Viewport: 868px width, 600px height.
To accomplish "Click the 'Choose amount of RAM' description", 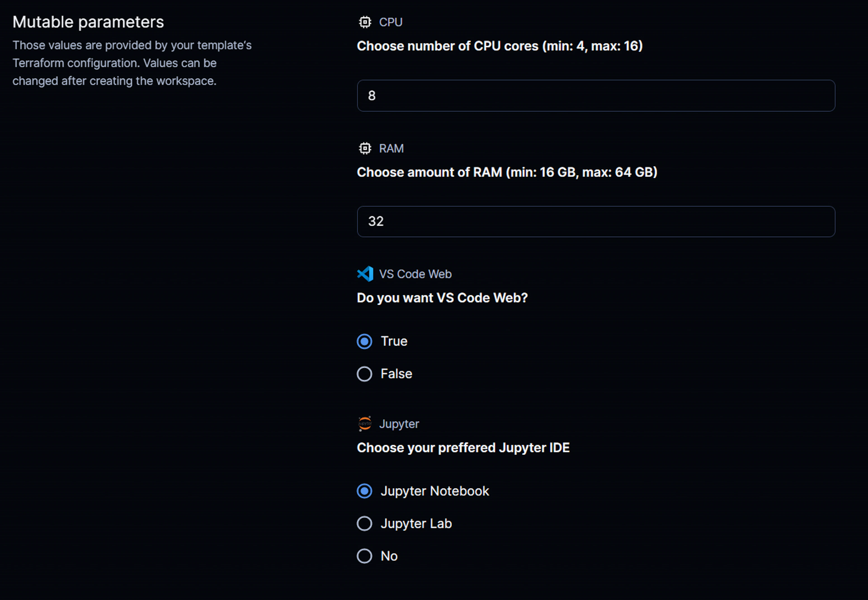I will [x=507, y=172].
